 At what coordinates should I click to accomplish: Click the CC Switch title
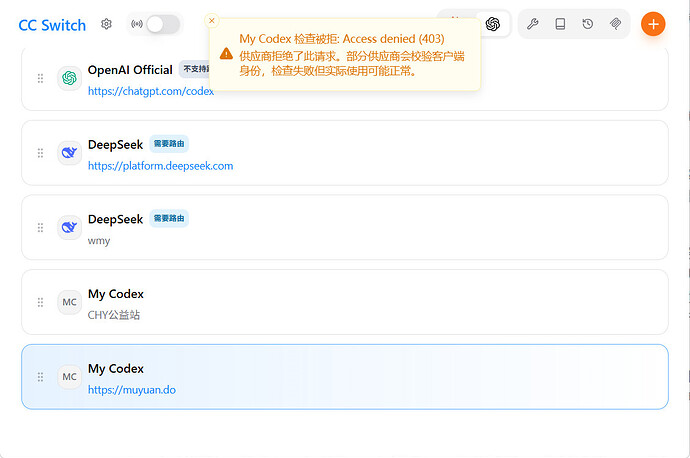(x=52, y=25)
